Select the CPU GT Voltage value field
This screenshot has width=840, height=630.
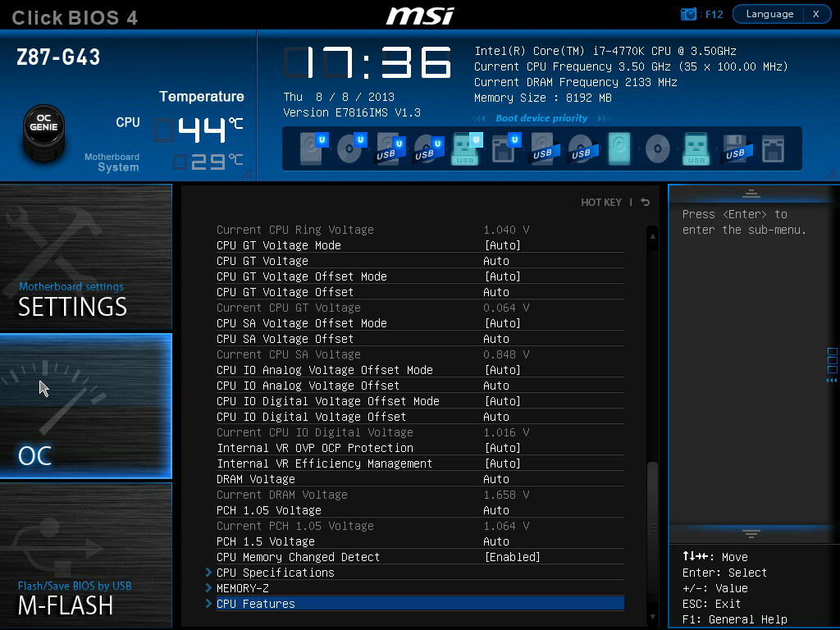tap(496, 261)
